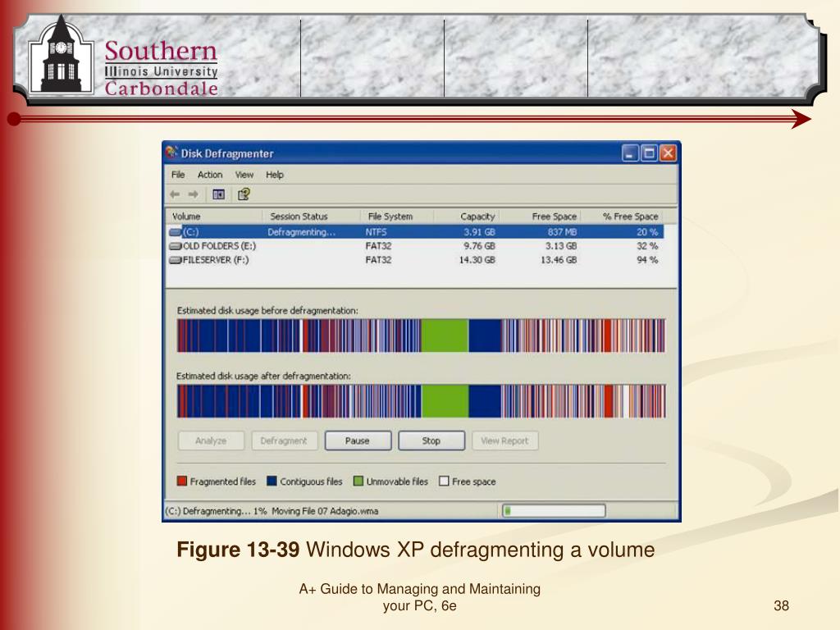Sort by the Volume column header
This screenshot has width=840, height=630.
[214, 217]
